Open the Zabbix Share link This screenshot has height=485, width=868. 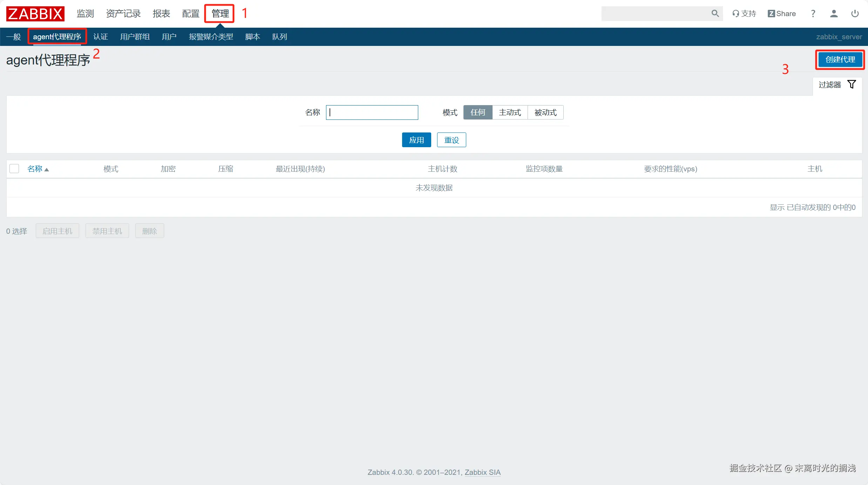click(781, 14)
